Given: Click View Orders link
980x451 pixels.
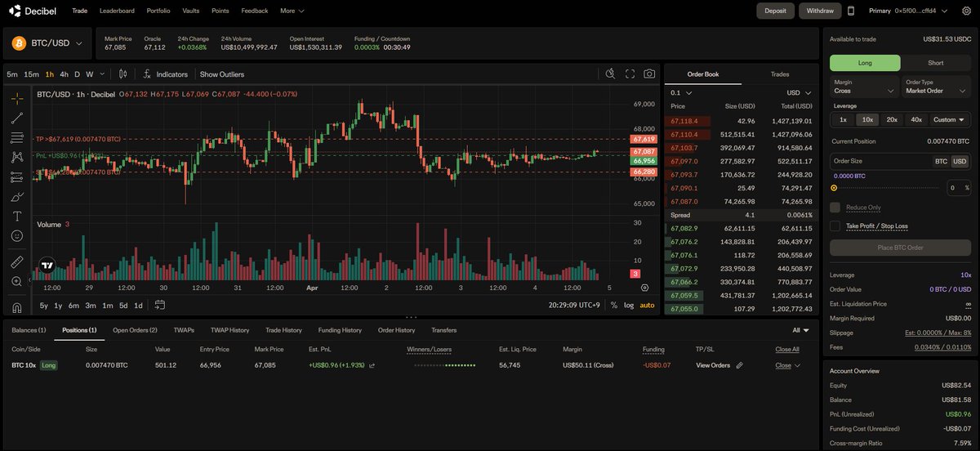Looking at the screenshot, I should (x=713, y=365).
